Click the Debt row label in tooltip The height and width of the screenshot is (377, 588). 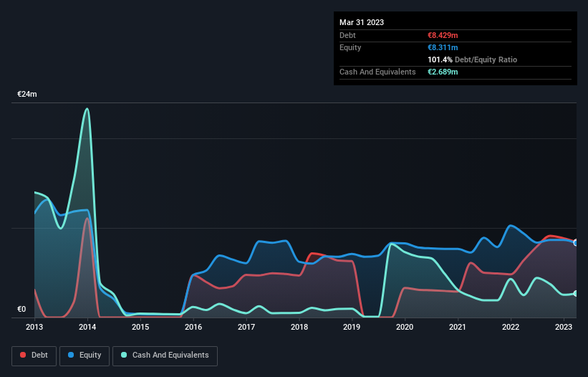pos(347,35)
